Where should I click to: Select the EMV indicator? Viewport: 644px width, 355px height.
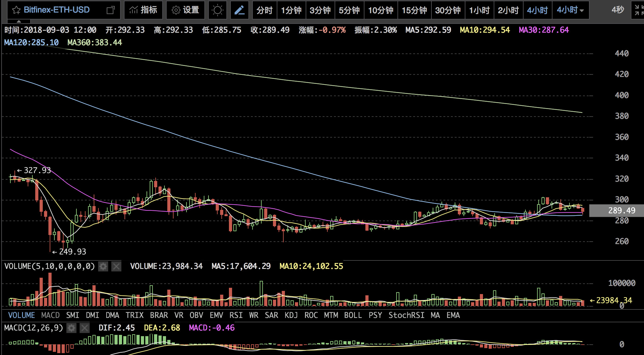216,315
